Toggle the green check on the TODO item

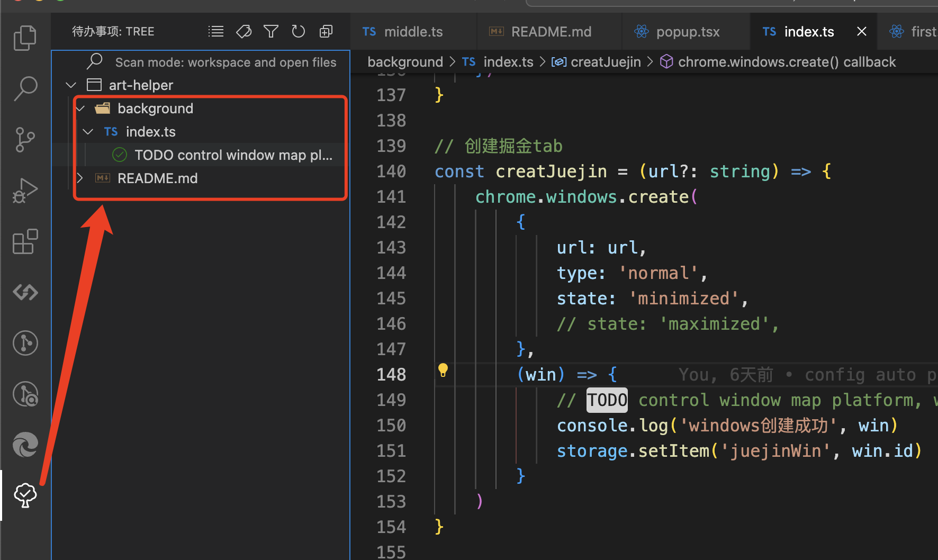(119, 155)
